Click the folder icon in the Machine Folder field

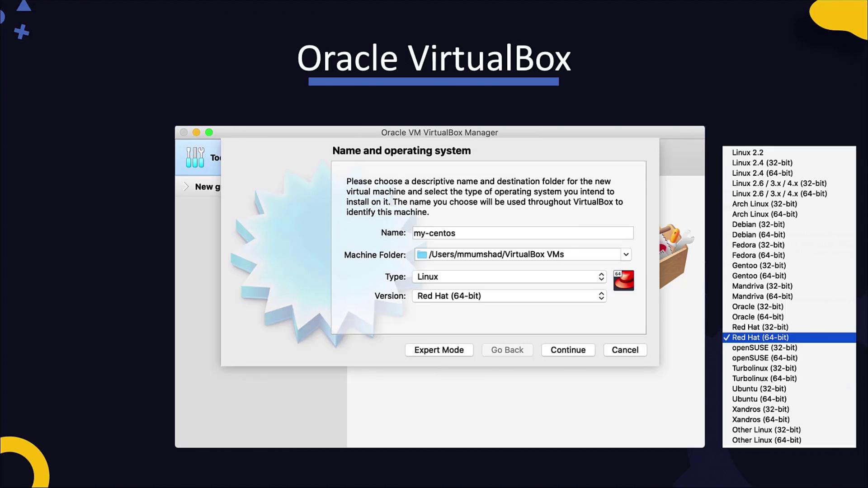[x=422, y=254]
